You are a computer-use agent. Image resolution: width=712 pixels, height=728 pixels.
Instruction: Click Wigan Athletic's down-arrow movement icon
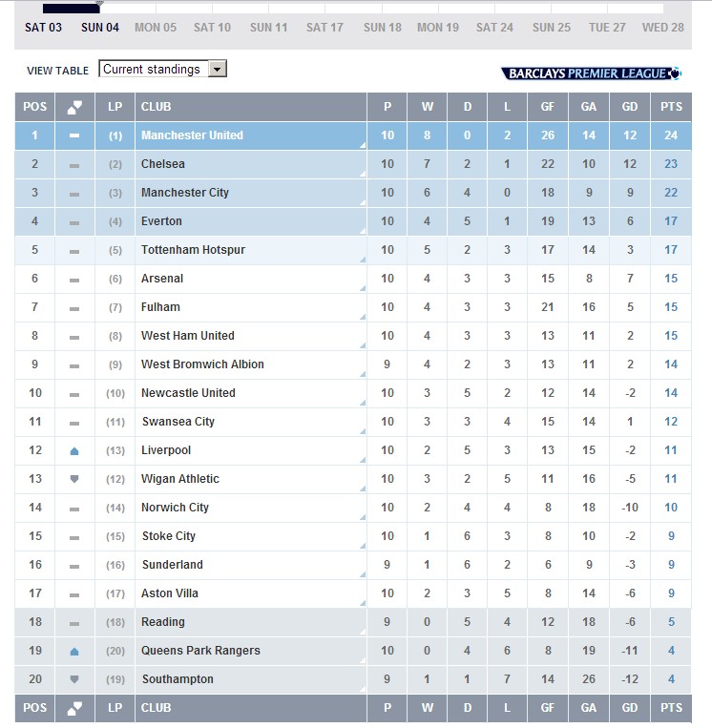pos(74,479)
